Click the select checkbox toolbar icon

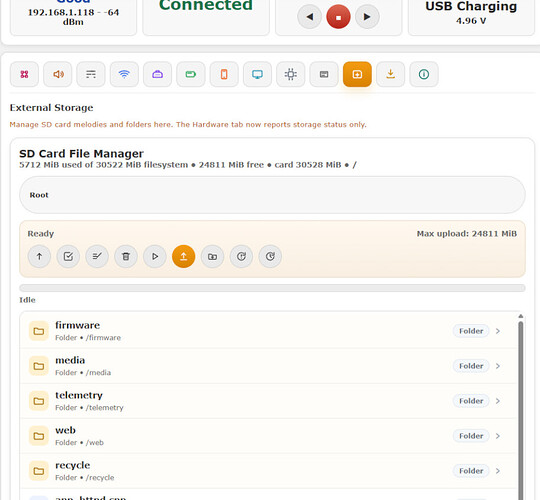coord(68,257)
